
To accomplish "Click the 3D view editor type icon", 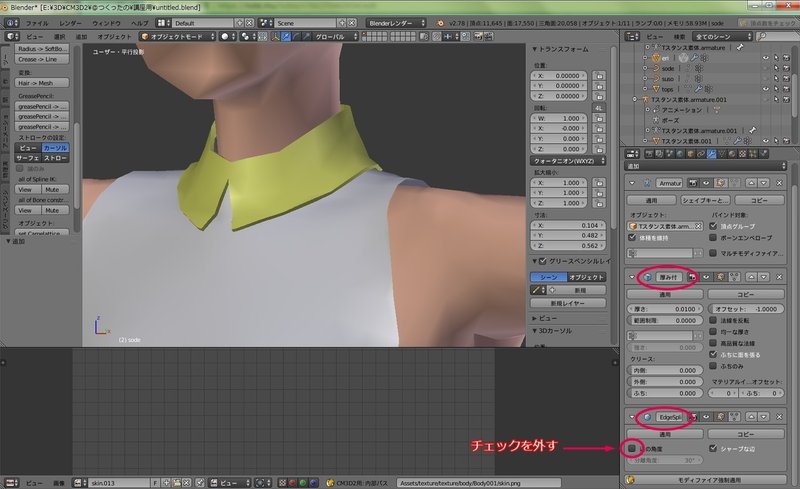I will coord(10,37).
